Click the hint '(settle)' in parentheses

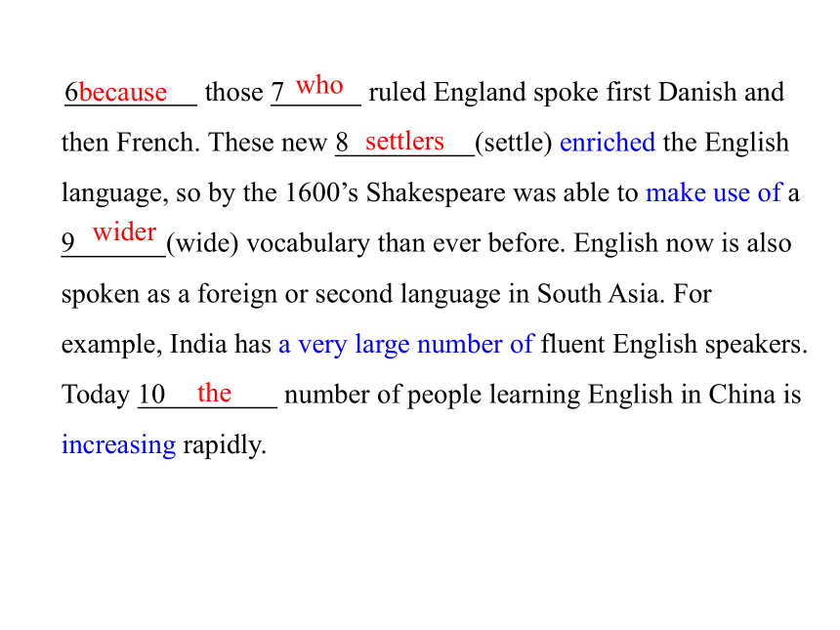[514, 143]
